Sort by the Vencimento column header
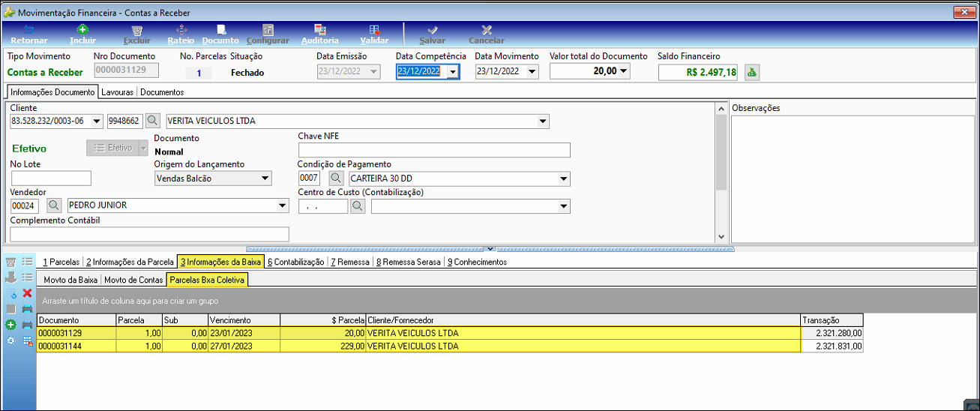 244,320
